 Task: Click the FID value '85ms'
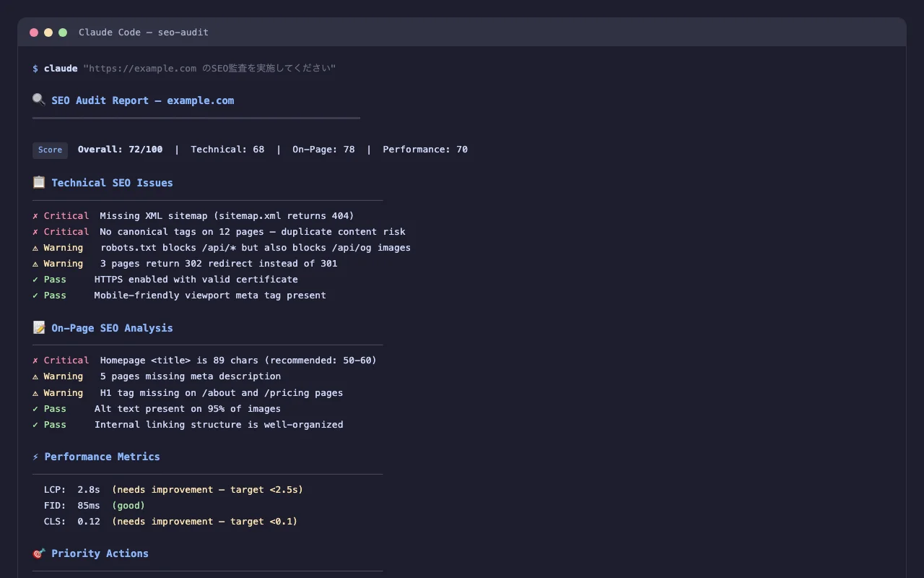89,506
